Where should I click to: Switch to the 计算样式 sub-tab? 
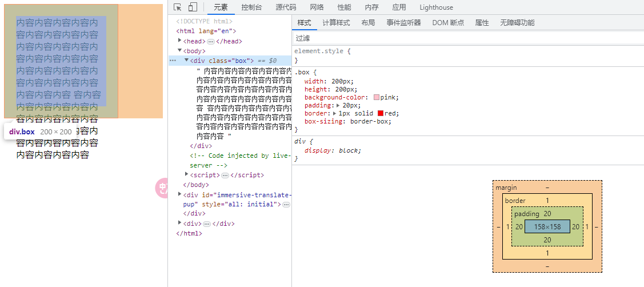336,23
